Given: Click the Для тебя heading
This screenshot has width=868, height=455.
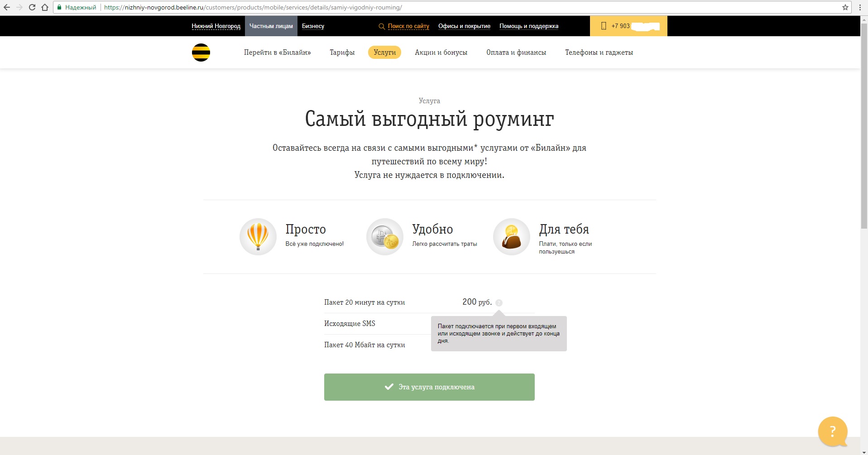Looking at the screenshot, I should 564,230.
